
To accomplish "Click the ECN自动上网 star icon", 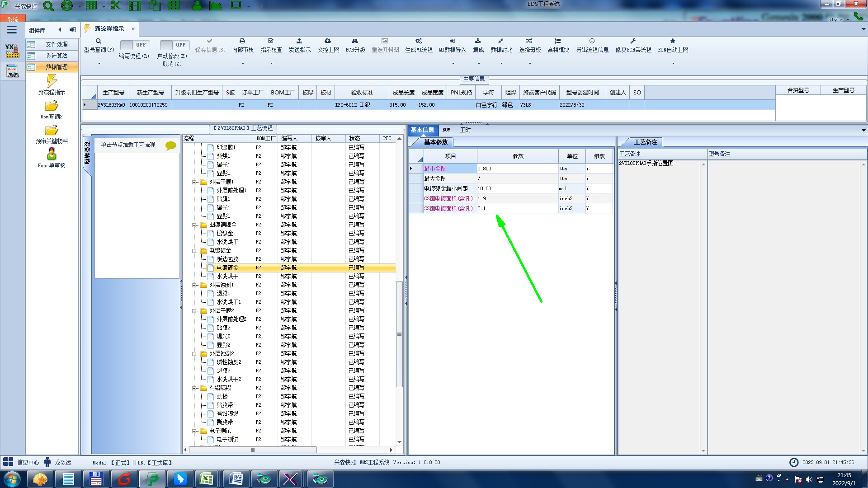I will click(x=673, y=41).
